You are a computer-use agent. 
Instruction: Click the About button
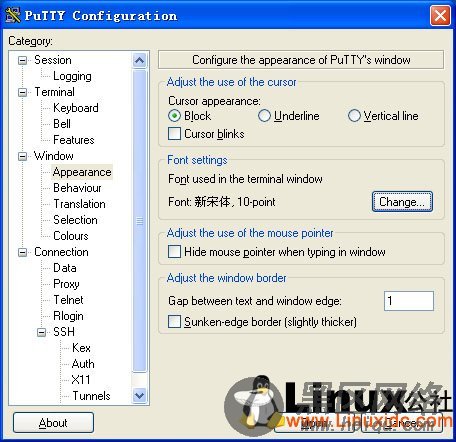[x=53, y=423]
